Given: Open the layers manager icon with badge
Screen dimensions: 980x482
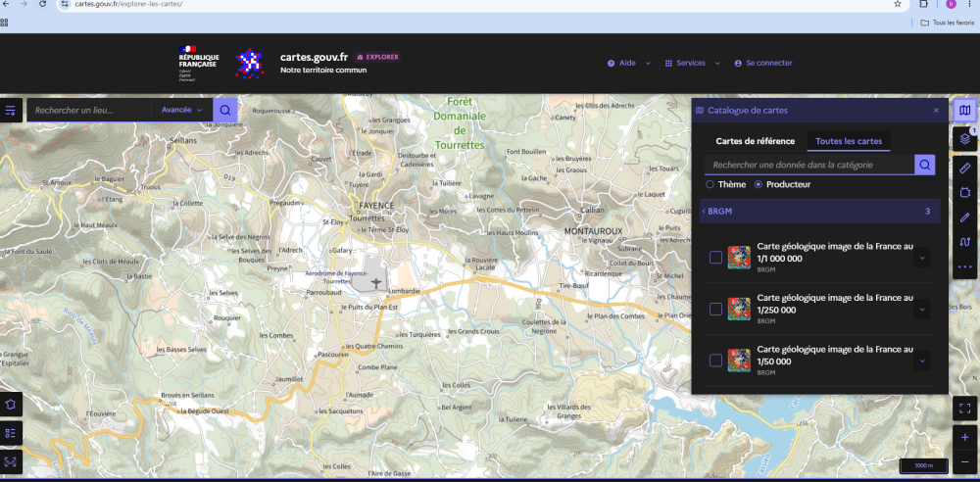Looking at the screenshot, I should pyautogui.click(x=965, y=139).
